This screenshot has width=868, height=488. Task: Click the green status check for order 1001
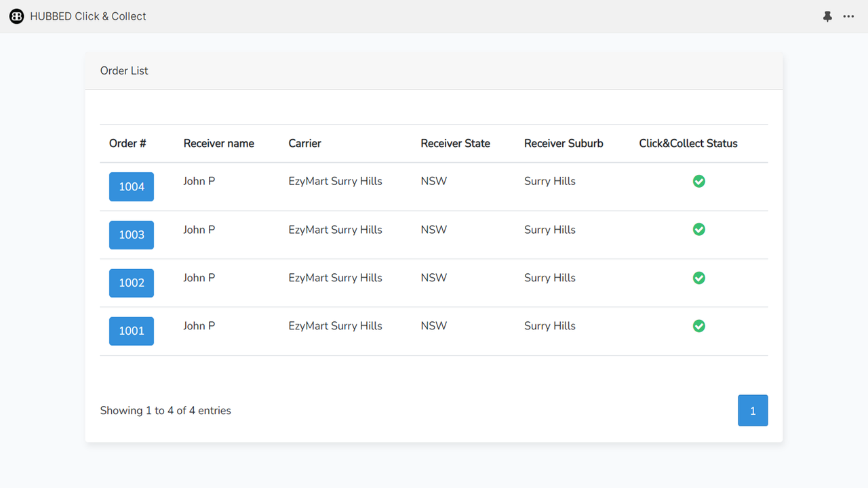tap(698, 326)
